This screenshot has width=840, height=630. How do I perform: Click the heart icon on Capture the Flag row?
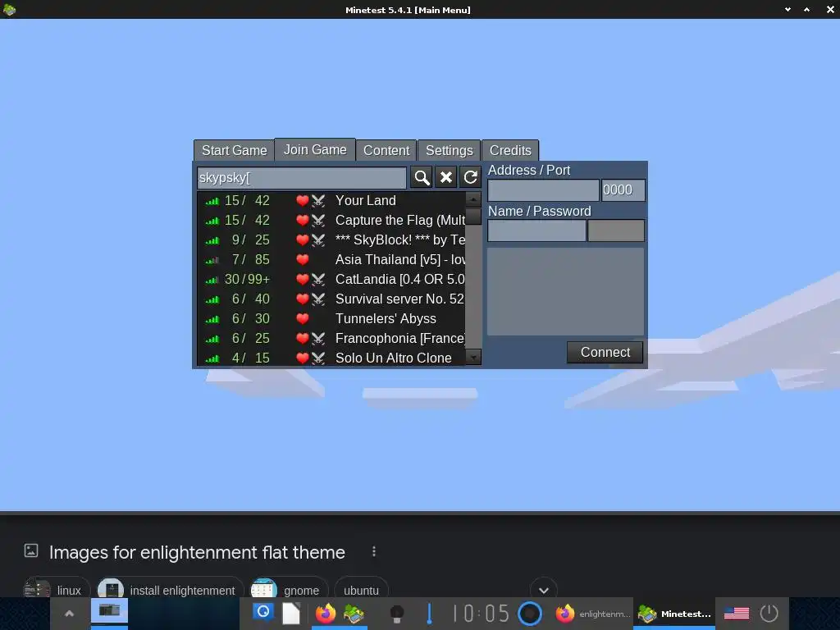click(x=303, y=220)
